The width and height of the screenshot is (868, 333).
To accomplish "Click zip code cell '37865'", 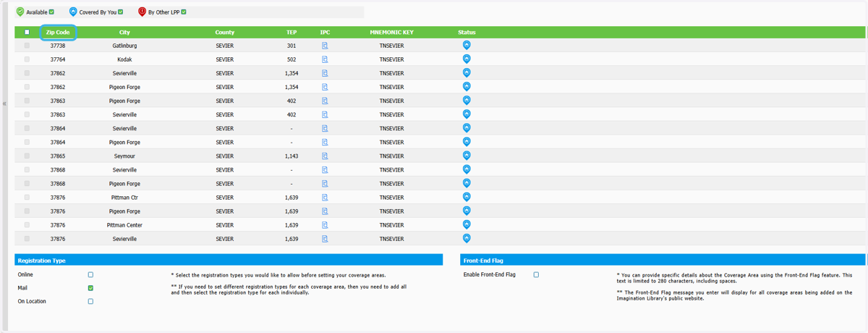I will (x=58, y=156).
